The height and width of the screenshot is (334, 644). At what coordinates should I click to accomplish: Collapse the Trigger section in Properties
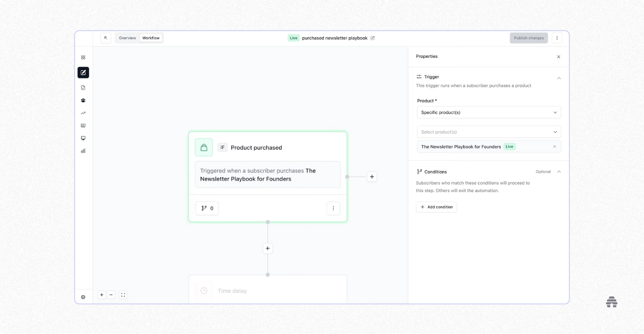click(x=559, y=78)
